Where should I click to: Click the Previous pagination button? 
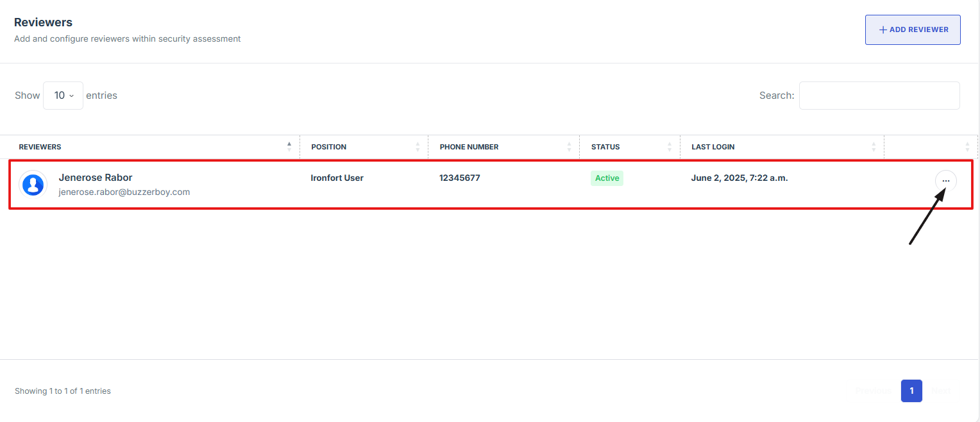click(873, 391)
